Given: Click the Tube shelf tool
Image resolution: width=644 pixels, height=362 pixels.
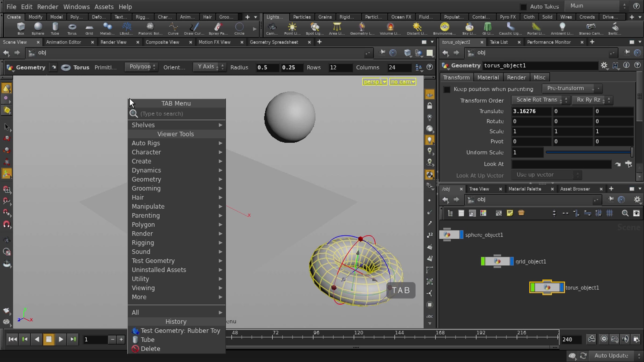Looking at the screenshot, I should pyautogui.click(x=55, y=29).
